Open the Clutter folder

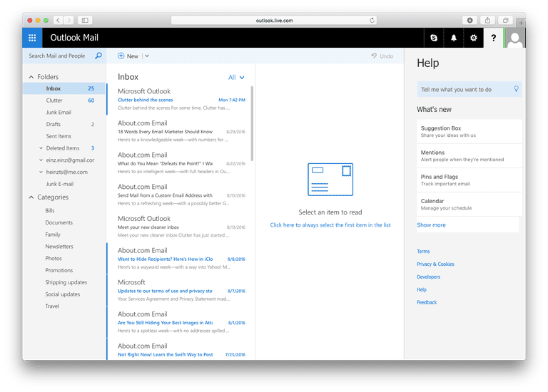pyautogui.click(x=64, y=100)
